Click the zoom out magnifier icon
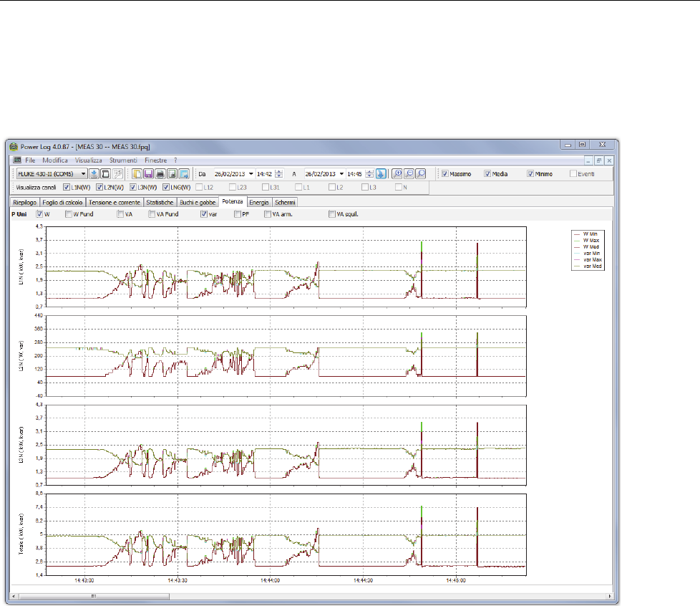The width and height of the screenshot is (700, 606). (409, 173)
